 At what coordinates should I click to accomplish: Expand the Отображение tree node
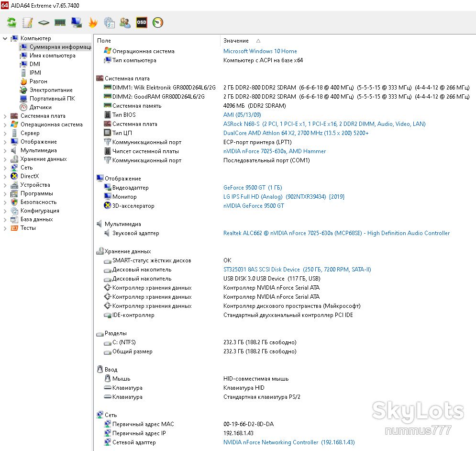pos(5,142)
